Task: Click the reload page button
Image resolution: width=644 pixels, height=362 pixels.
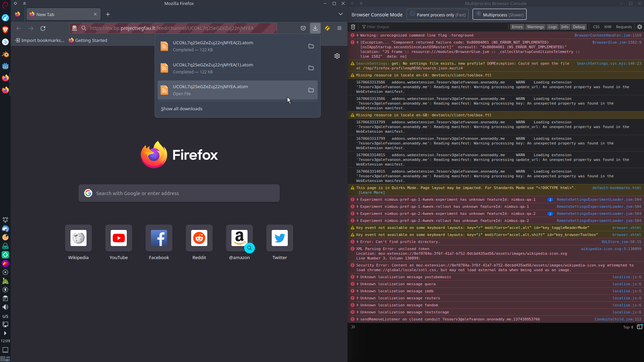Action: tap(43, 28)
